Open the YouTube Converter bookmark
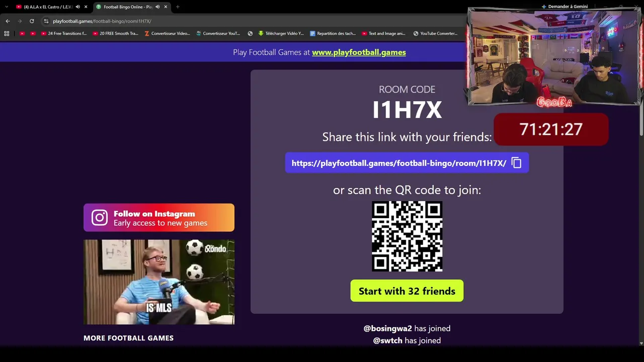This screenshot has height=362, width=644. [x=436, y=34]
